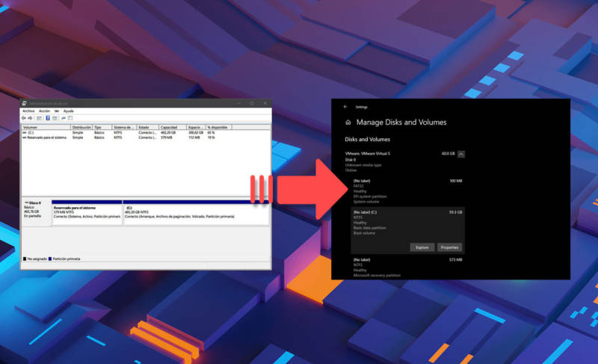Click the Back arrow in Disk Management toolbar
Image resolution: width=598 pixels, height=364 pixels.
point(25,118)
